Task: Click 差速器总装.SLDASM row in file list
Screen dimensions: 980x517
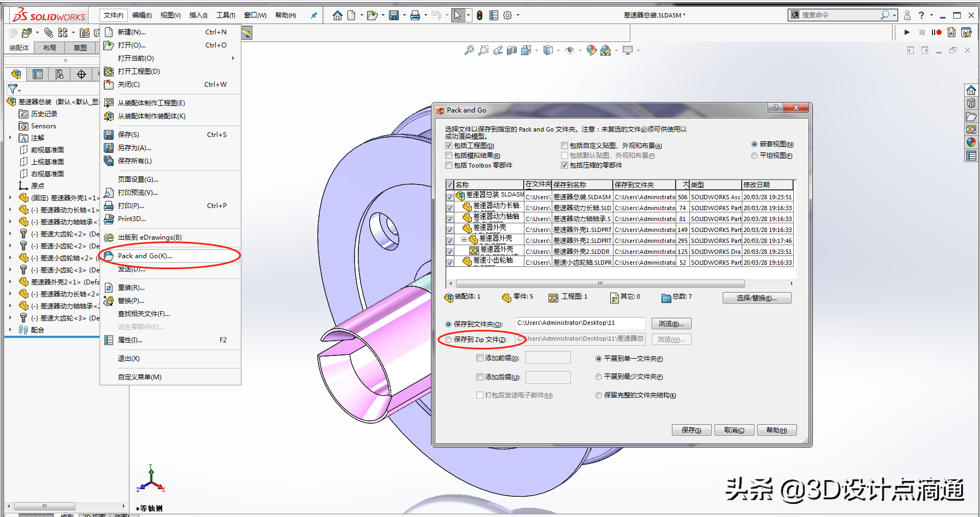Action: click(619, 197)
